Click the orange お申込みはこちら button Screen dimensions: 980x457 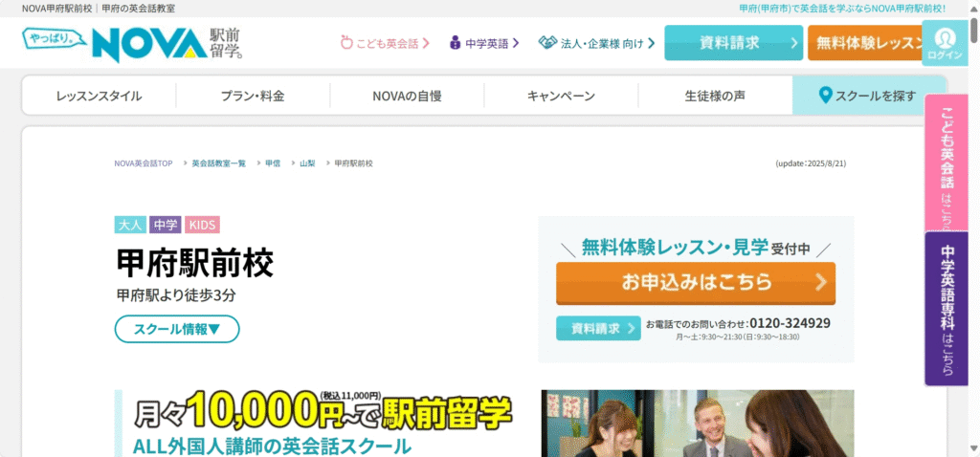click(x=695, y=282)
